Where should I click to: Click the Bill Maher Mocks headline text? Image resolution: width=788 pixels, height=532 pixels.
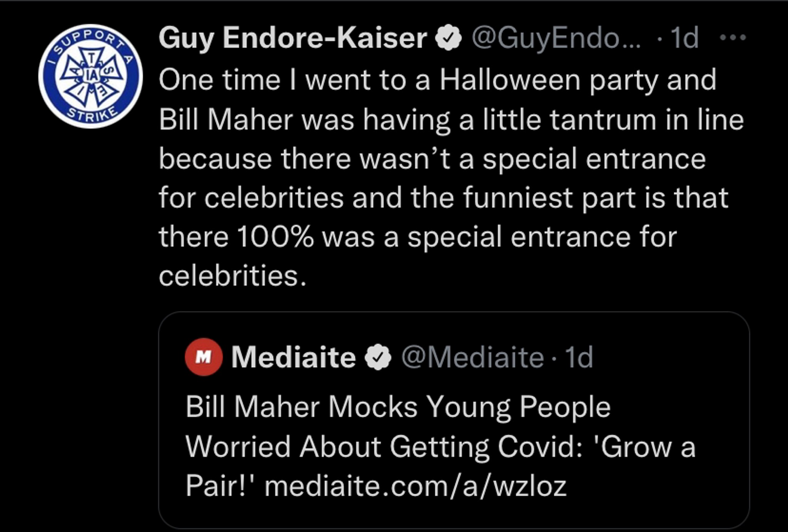click(x=398, y=407)
